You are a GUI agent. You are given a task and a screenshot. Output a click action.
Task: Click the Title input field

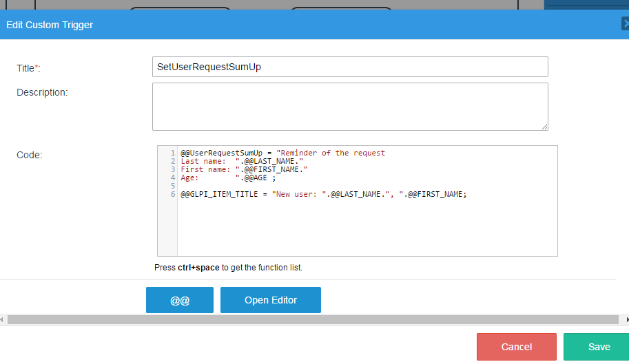coord(350,67)
